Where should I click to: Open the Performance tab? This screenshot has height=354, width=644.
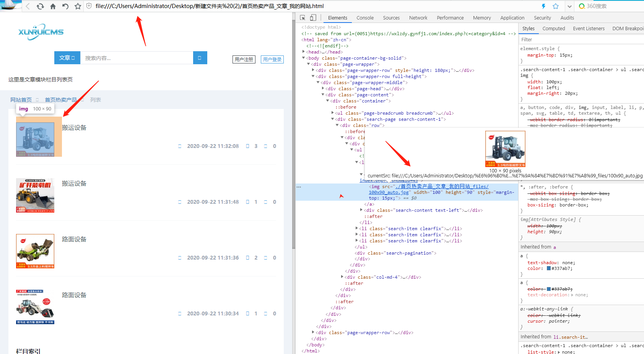[x=450, y=18]
